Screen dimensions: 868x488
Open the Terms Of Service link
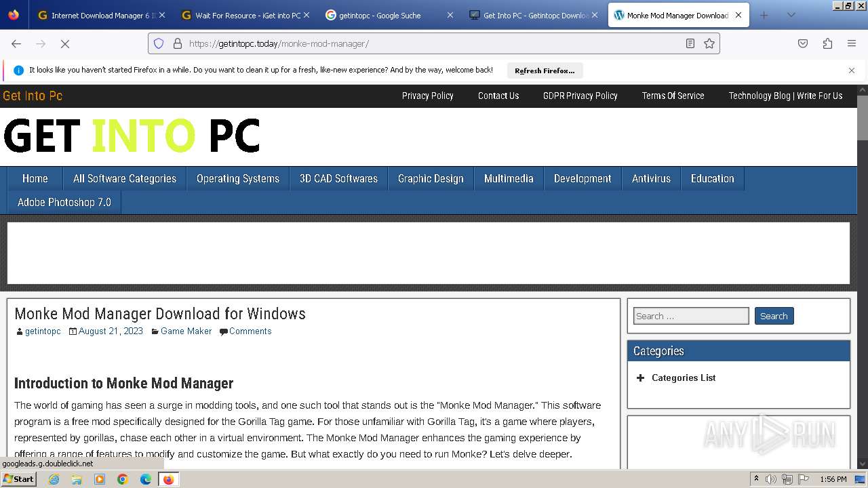click(673, 96)
